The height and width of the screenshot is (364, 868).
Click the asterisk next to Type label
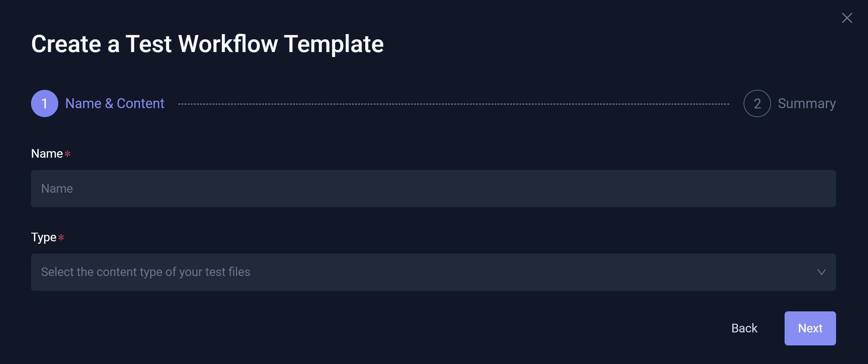(x=61, y=238)
